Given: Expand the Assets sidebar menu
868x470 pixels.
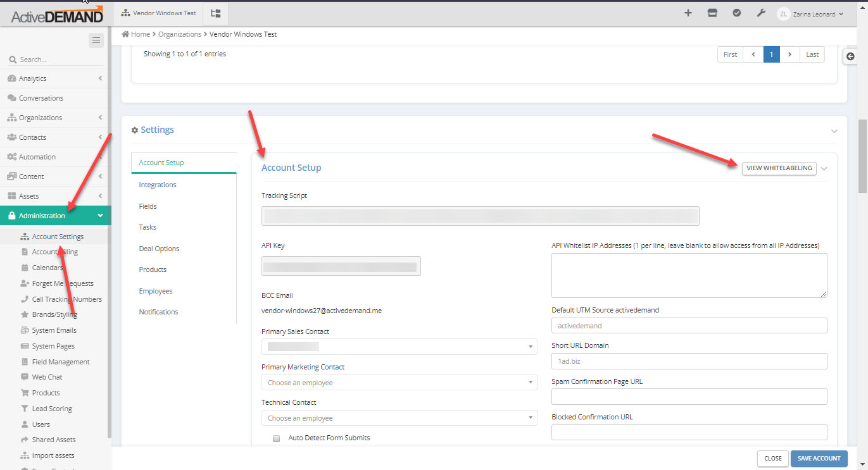Looking at the screenshot, I should click(56, 196).
